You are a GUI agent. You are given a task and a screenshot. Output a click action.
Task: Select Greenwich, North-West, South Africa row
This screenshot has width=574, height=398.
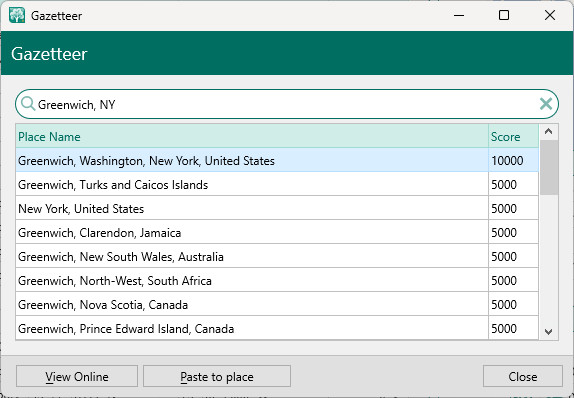coord(277,280)
